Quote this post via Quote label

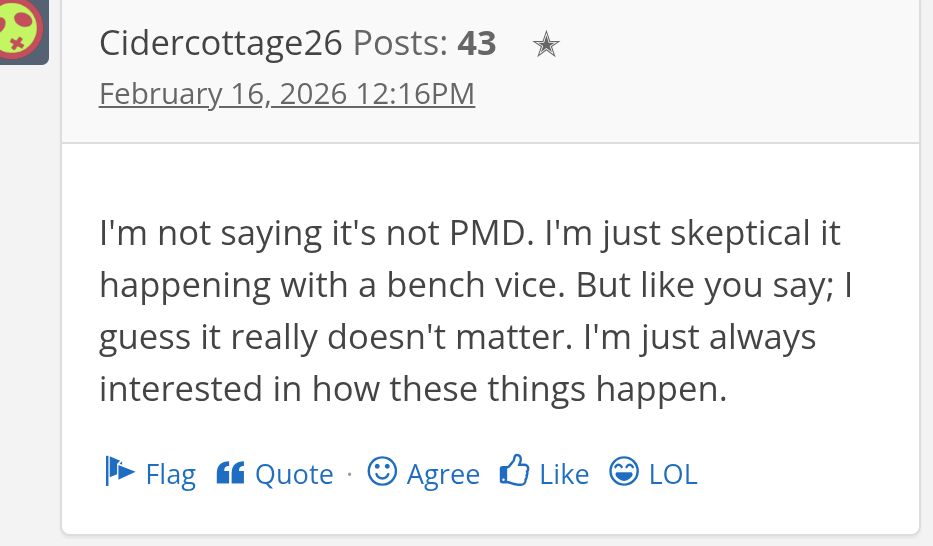294,474
